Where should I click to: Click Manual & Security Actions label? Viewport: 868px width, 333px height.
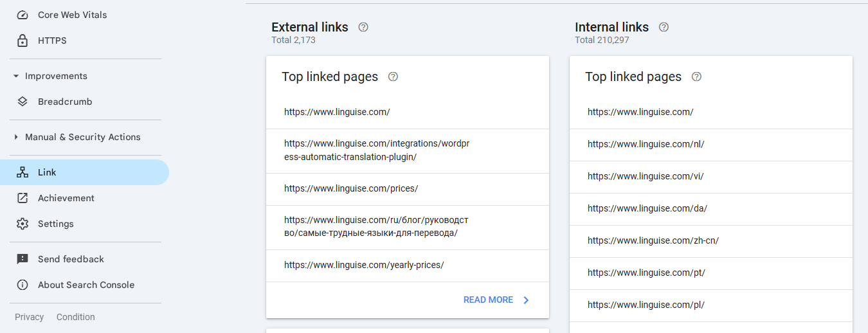(83, 137)
